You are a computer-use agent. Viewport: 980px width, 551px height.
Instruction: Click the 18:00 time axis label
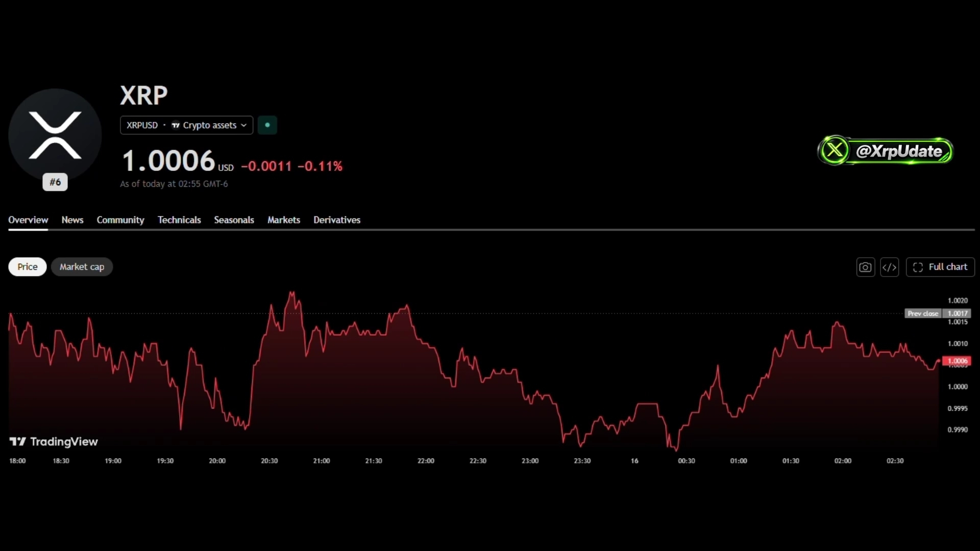(x=17, y=461)
